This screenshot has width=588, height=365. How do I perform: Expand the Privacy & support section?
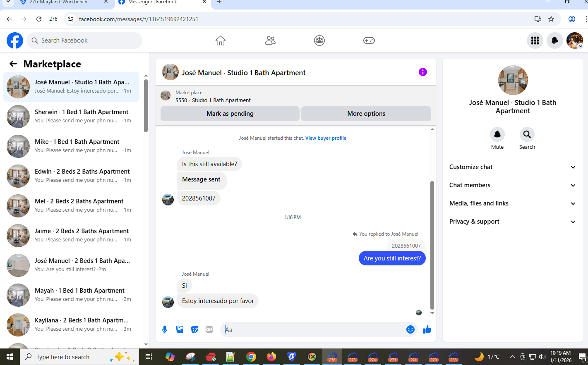coord(513,222)
